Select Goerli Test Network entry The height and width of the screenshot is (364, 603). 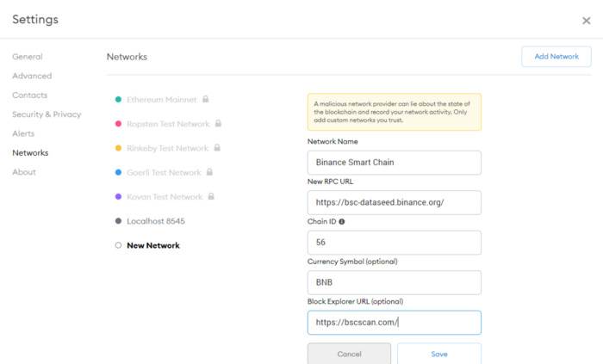pos(164,172)
